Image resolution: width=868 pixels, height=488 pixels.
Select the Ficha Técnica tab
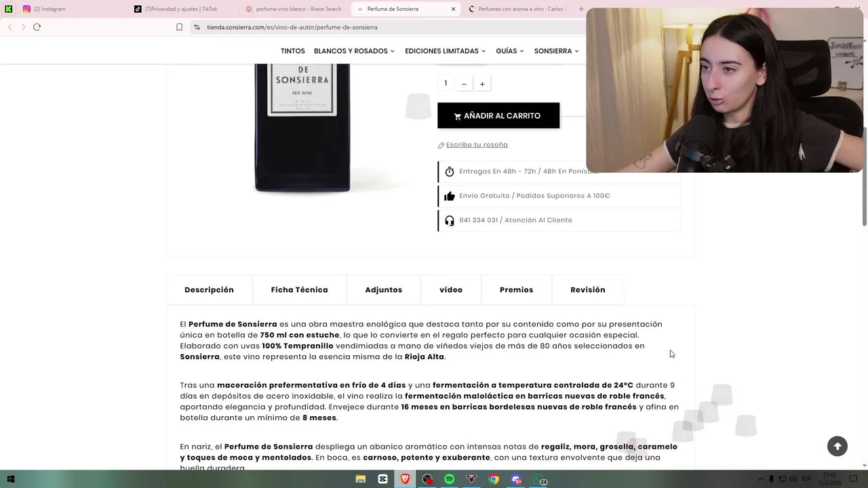click(299, 290)
